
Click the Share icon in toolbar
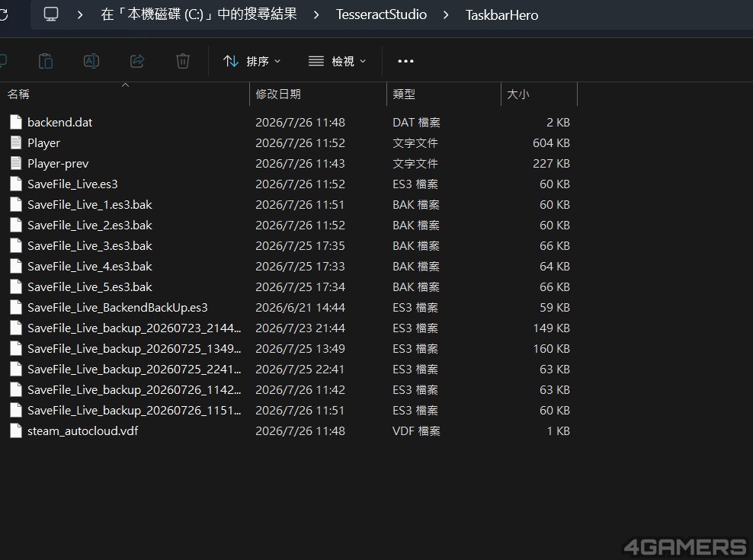pos(137,61)
